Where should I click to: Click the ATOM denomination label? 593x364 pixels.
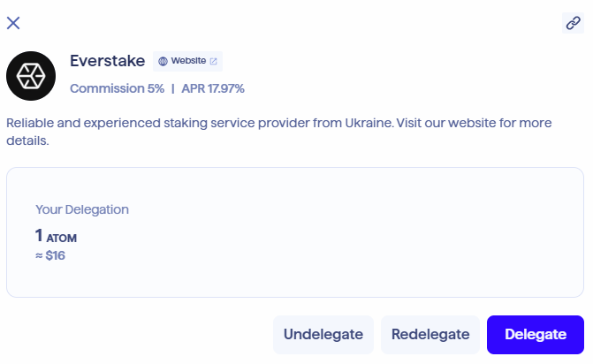click(62, 237)
